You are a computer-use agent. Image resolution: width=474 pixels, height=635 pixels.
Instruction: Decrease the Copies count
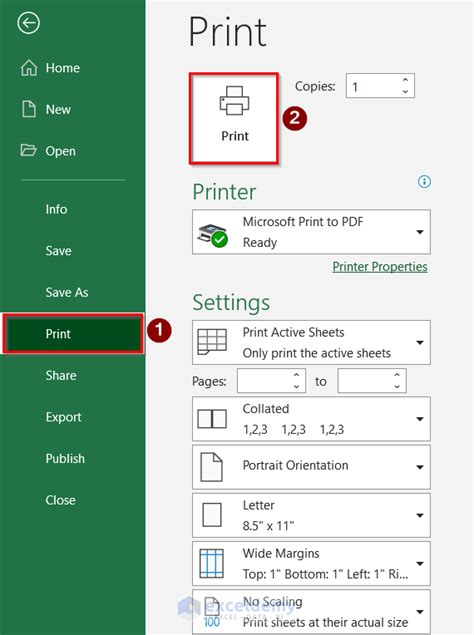click(x=405, y=92)
